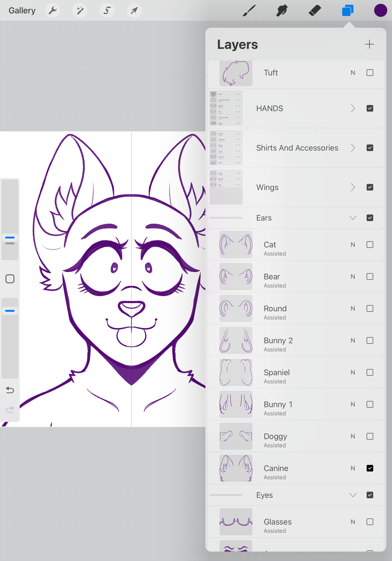Viewport: 392px width, 561px height.
Task: Select the Eraser tool
Action: point(315,10)
